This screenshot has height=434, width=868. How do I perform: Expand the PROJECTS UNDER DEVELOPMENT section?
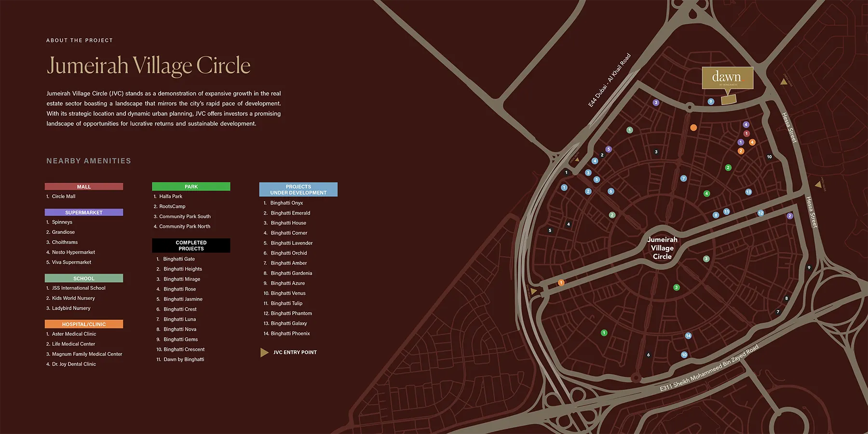(298, 190)
